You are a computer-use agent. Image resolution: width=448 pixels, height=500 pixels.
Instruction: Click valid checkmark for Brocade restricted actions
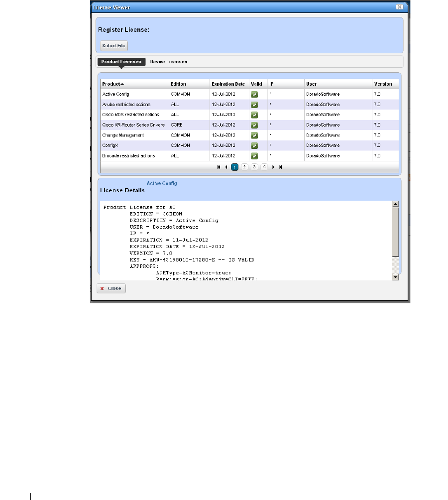[254, 156]
